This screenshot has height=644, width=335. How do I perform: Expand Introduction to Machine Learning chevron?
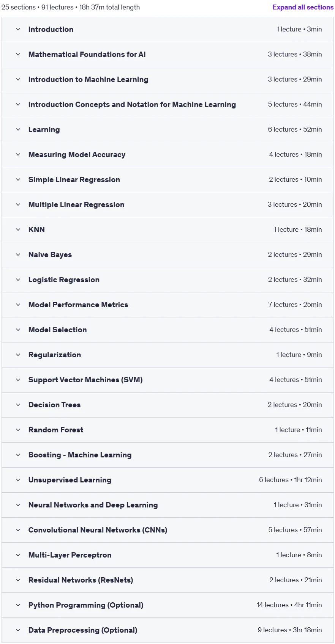point(18,79)
